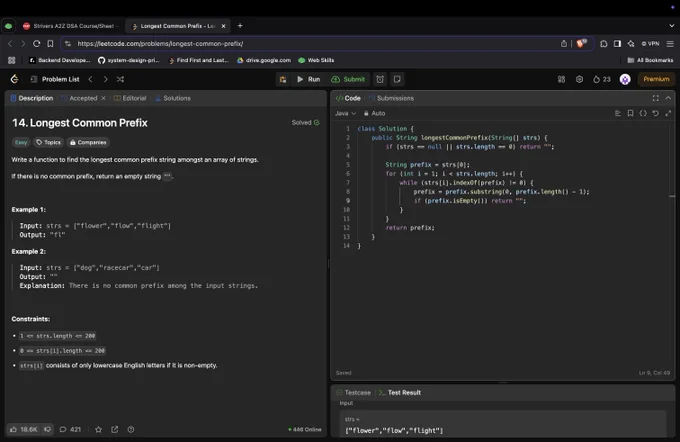The height and width of the screenshot is (442, 680).
Task: Toggle the browser sidebar panel icon
Action: tap(617, 44)
